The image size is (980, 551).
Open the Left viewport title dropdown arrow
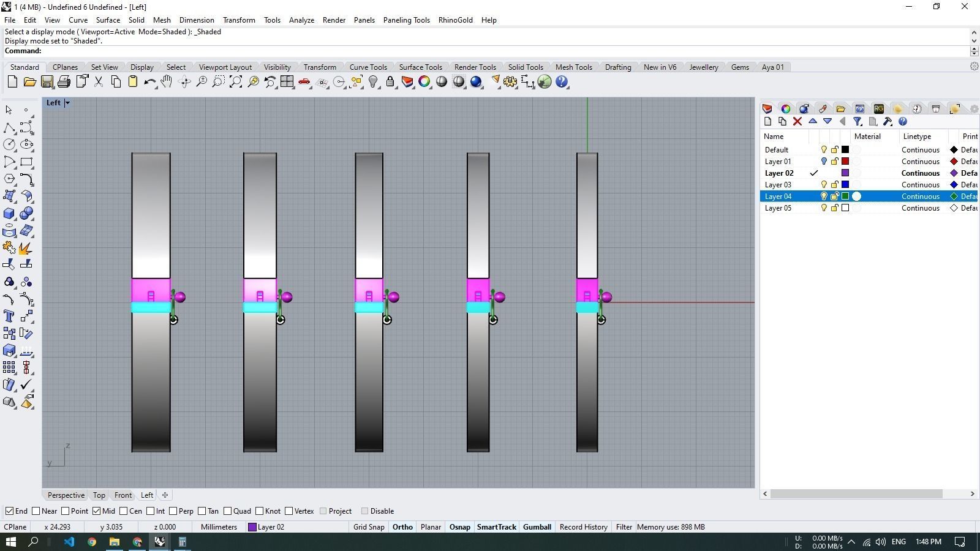67,103
